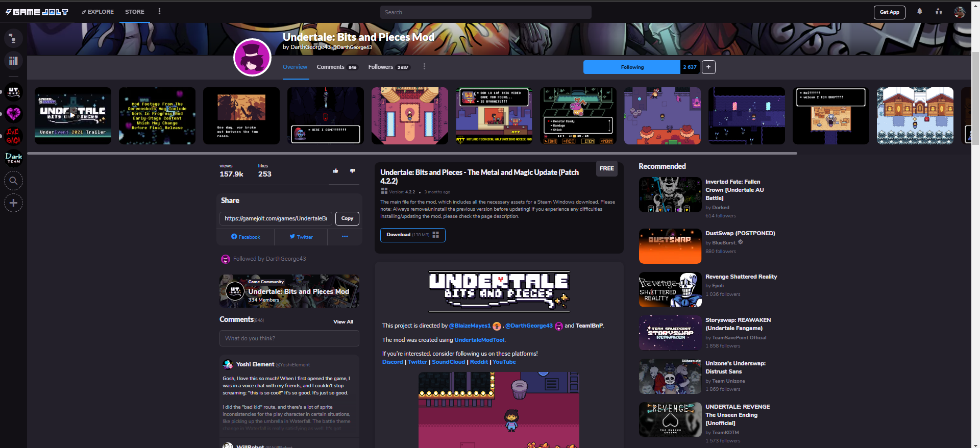Click the Yoshi Element commenter avatar
Viewport: 980px width, 448px height.
click(228, 364)
